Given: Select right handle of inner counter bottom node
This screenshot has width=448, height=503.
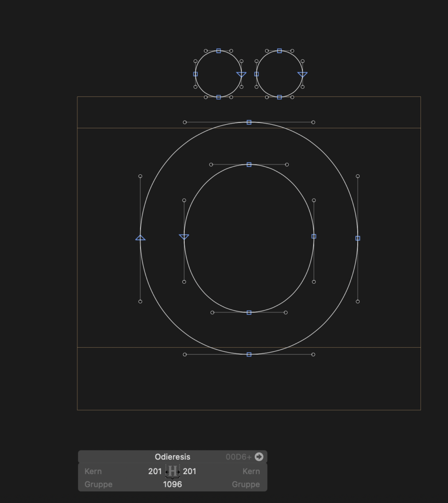Looking at the screenshot, I should point(285,312).
